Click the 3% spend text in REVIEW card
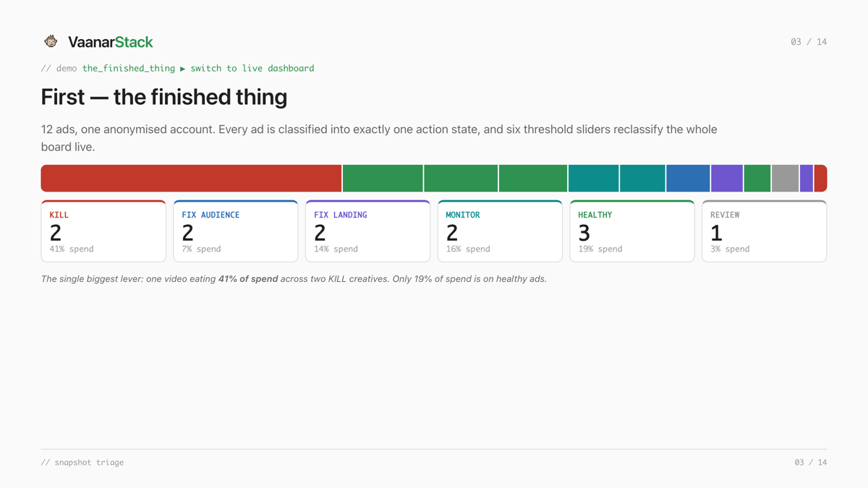Screen dimensions: 868x488 tap(730, 249)
